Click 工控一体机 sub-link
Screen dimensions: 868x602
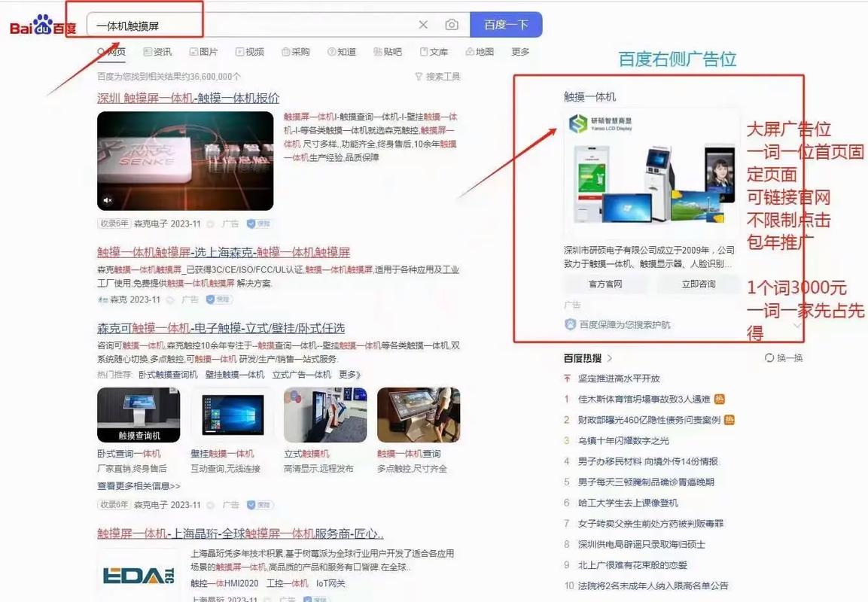(x=288, y=583)
